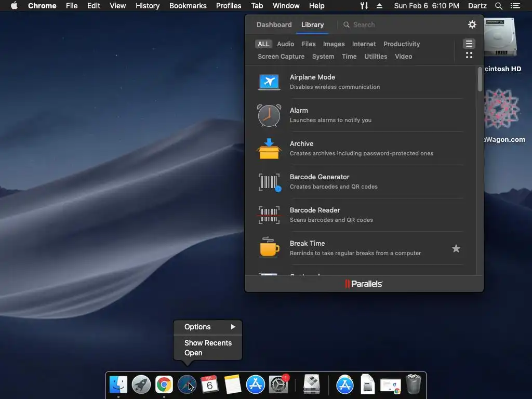
Task: Open the Applications folder stack in Dock
Action: [x=345, y=385]
